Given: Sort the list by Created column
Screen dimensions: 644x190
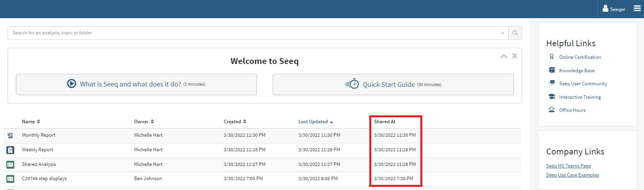Looking at the screenshot, I should [235, 122].
